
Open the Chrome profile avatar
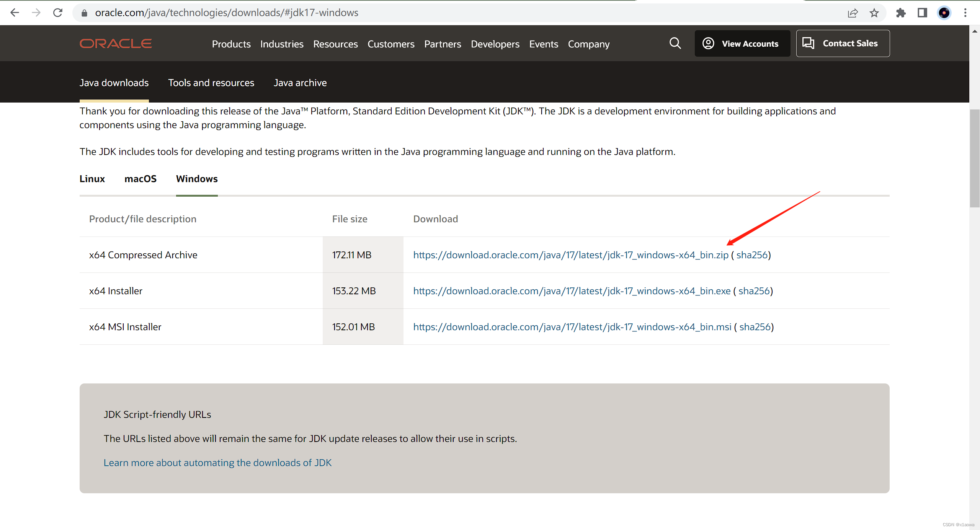pyautogui.click(x=944, y=13)
